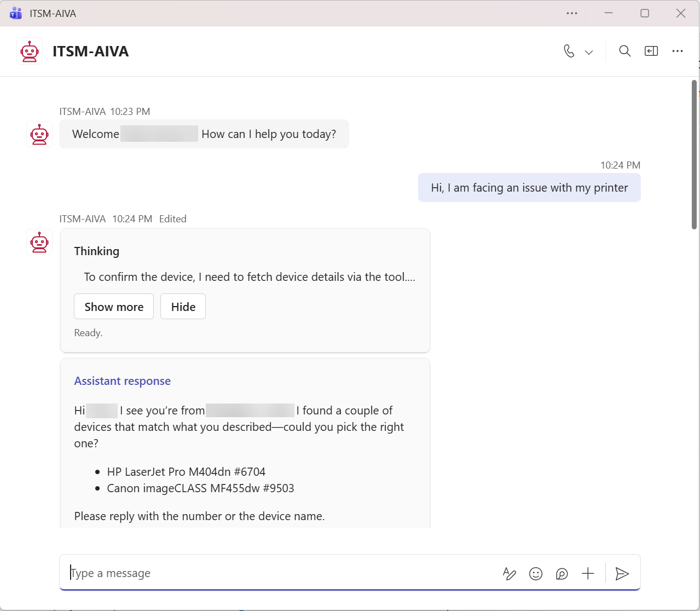The image size is (700, 611).
Task: Maximize the ITSM-AIVA window
Action: point(645,13)
